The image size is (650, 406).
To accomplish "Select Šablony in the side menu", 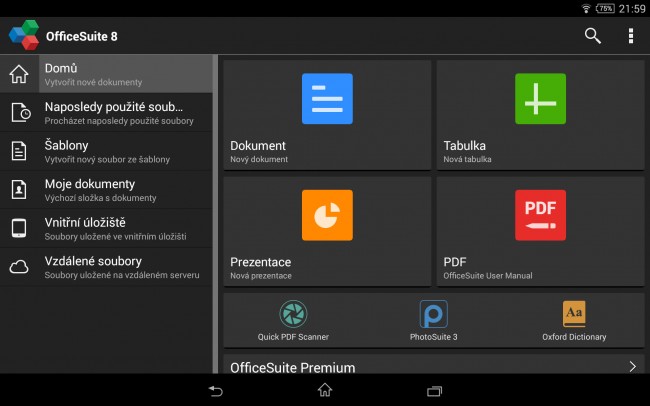I will (106, 151).
